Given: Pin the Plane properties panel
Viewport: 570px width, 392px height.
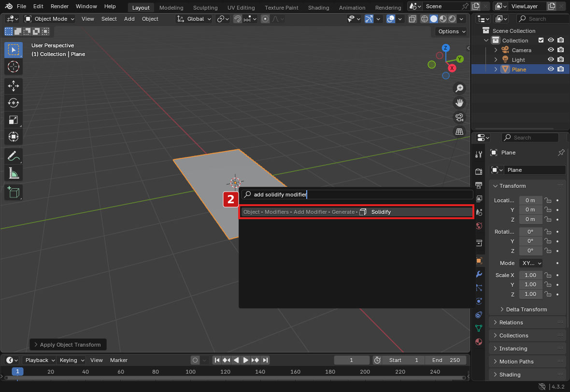Looking at the screenshot, I should tap(561, 153).
